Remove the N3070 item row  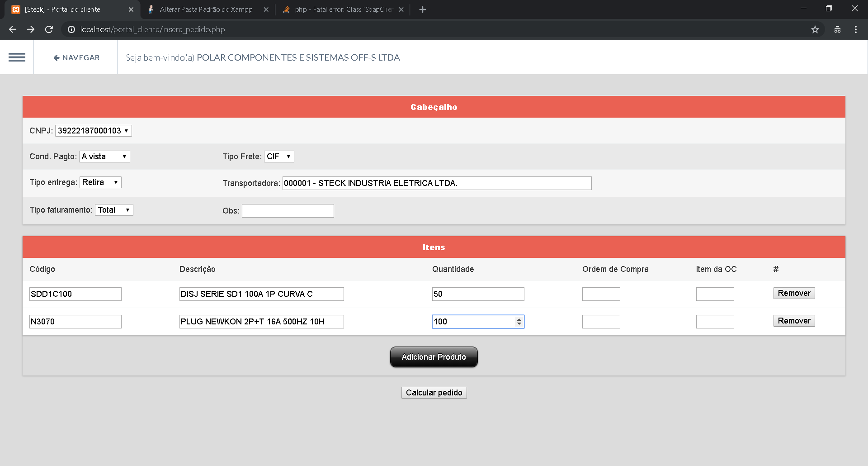click(x=794, y=321)
